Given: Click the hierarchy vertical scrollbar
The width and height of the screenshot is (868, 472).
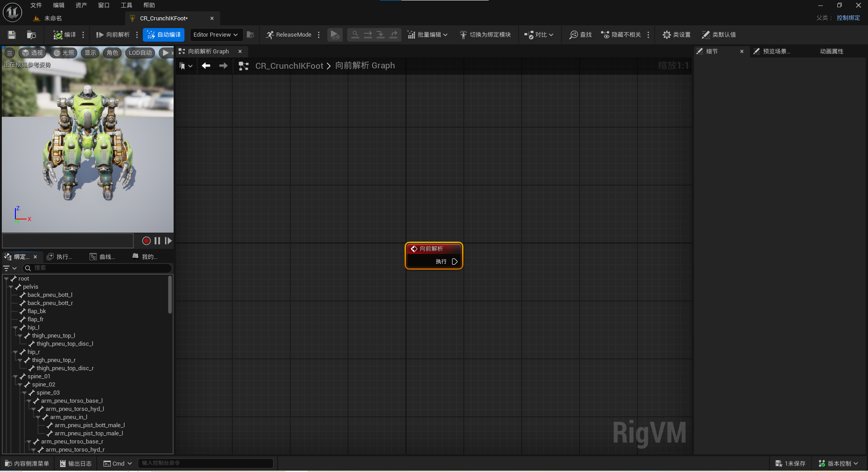Looking at the screenshot, I should pos(170,295).
